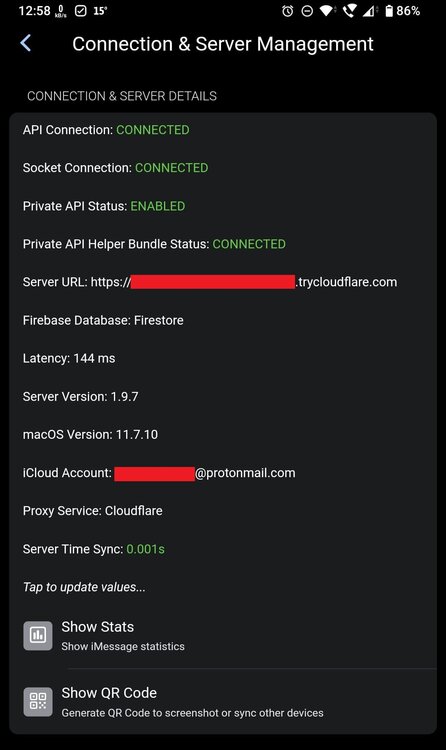Tap the back arrow icon

click(25, 43)
